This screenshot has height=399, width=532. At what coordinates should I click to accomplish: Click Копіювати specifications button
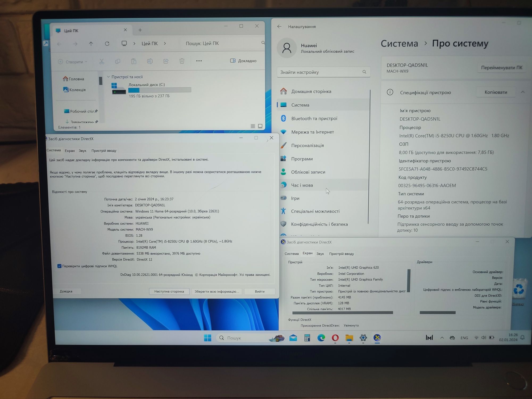pos(496,92)
